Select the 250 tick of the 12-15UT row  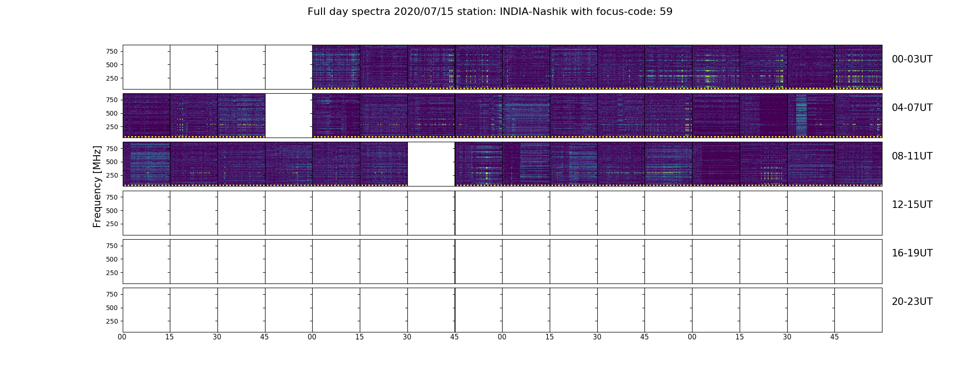coord(112,224)
